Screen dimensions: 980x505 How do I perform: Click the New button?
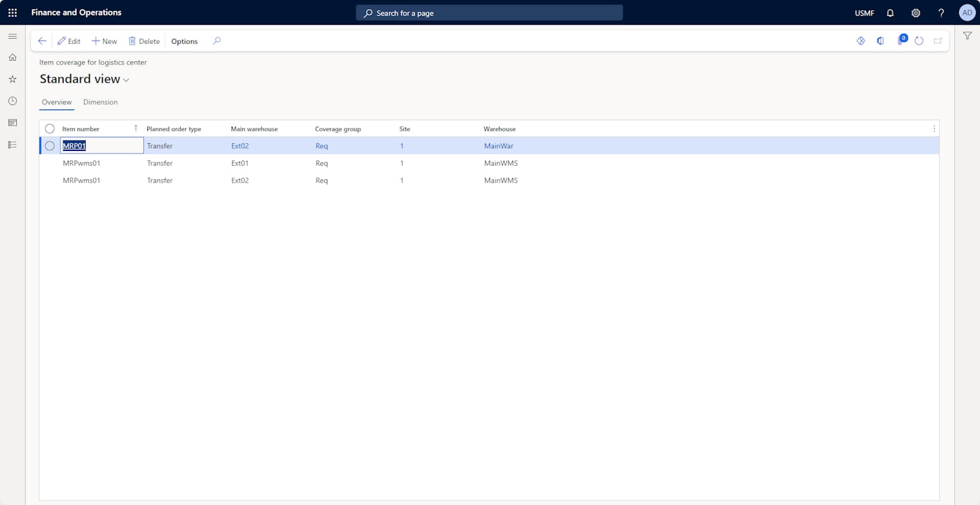click(x=104, y=41)
